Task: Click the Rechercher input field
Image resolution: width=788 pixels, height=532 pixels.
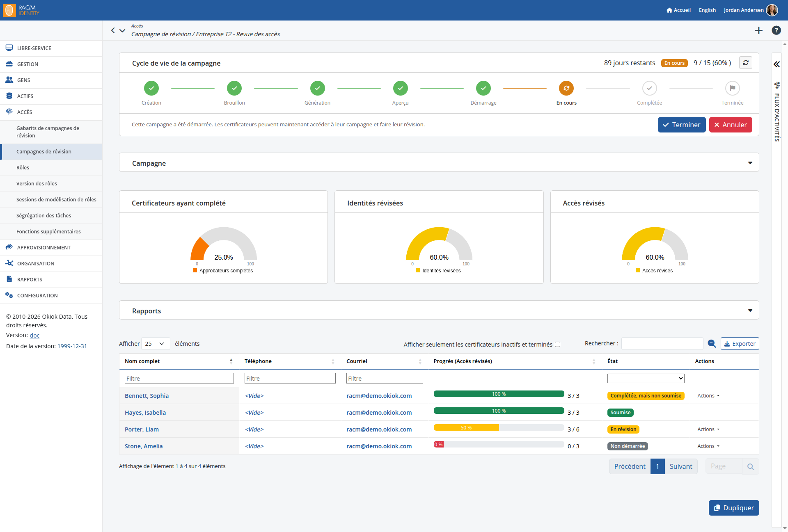Action: pos(662,344)
